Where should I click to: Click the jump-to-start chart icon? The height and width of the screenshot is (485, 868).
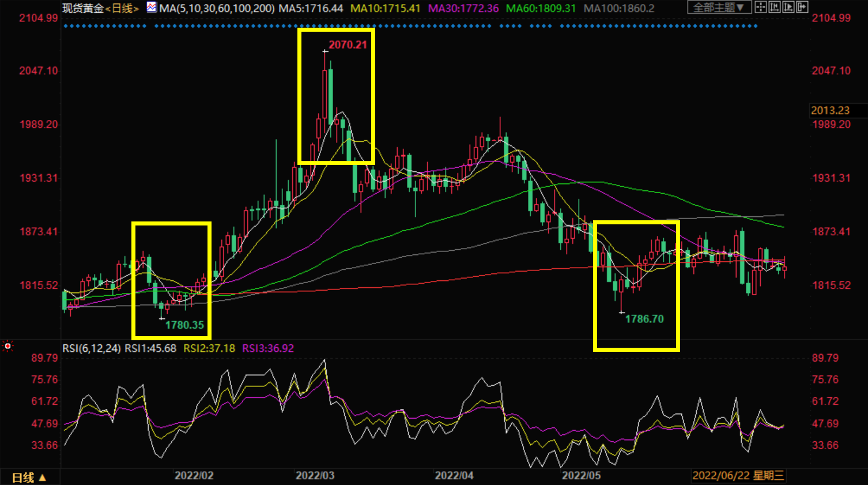[x=775, y=7]
